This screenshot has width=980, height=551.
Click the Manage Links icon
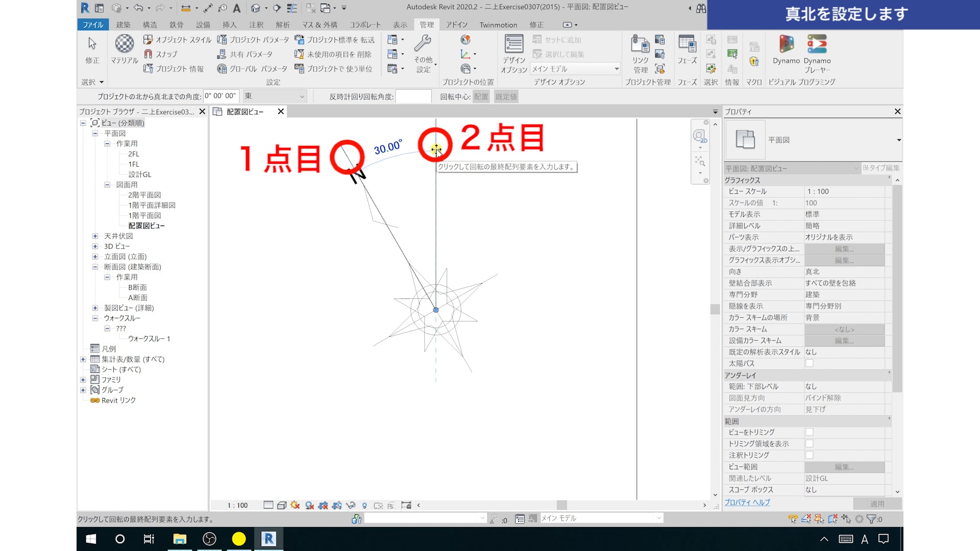tap(640, 45)
